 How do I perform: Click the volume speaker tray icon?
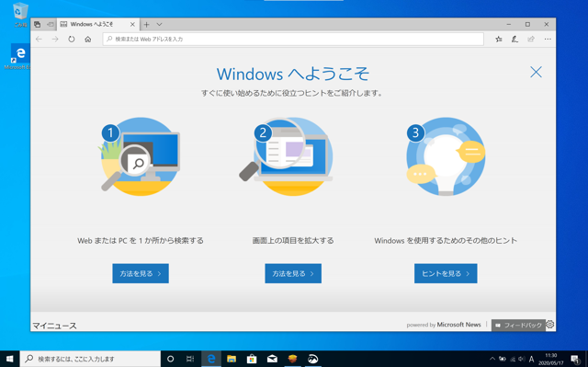click(522, 359)
